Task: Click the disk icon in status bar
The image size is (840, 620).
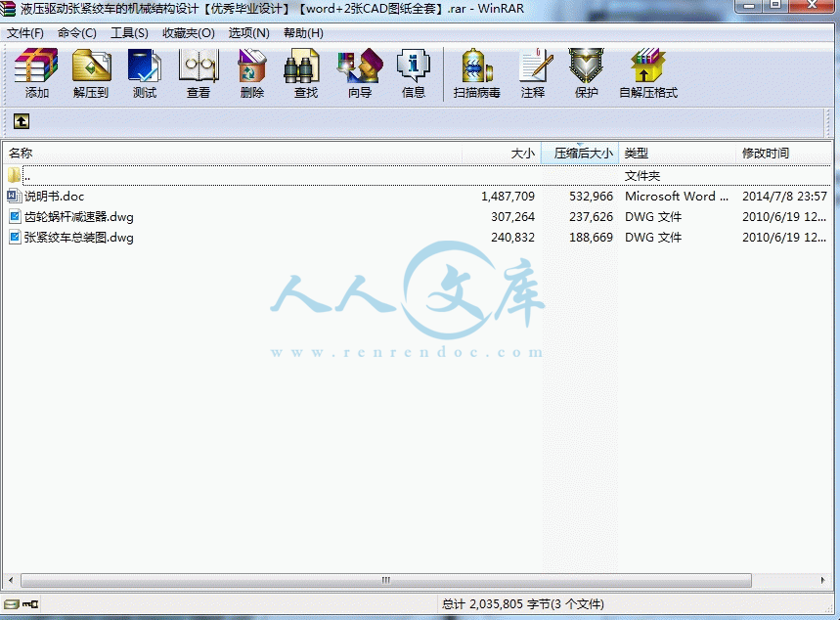Action: coord(12,604)
